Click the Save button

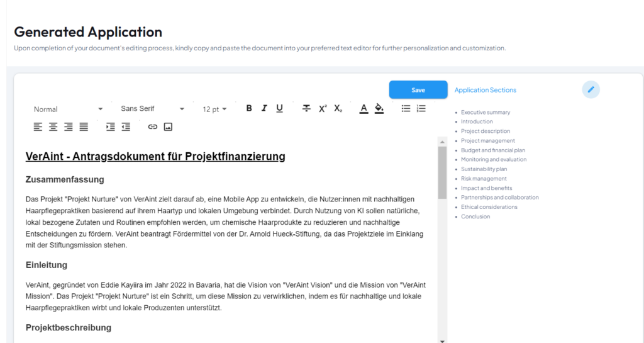click(418, 90)
